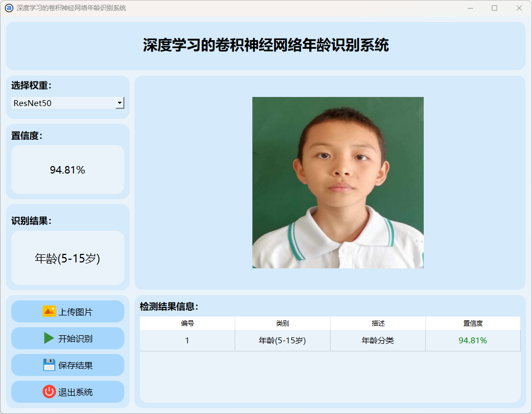Click the 编号 column header
532x414 pixels.
point(187,323)
